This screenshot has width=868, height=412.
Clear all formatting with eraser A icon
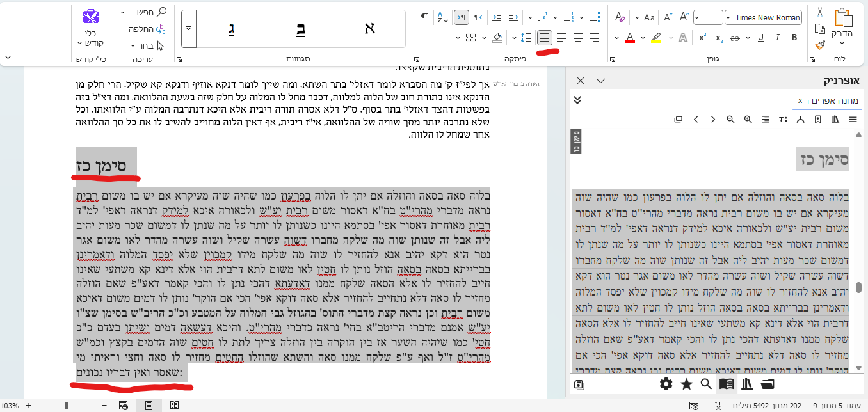click(x=619, y=17)
